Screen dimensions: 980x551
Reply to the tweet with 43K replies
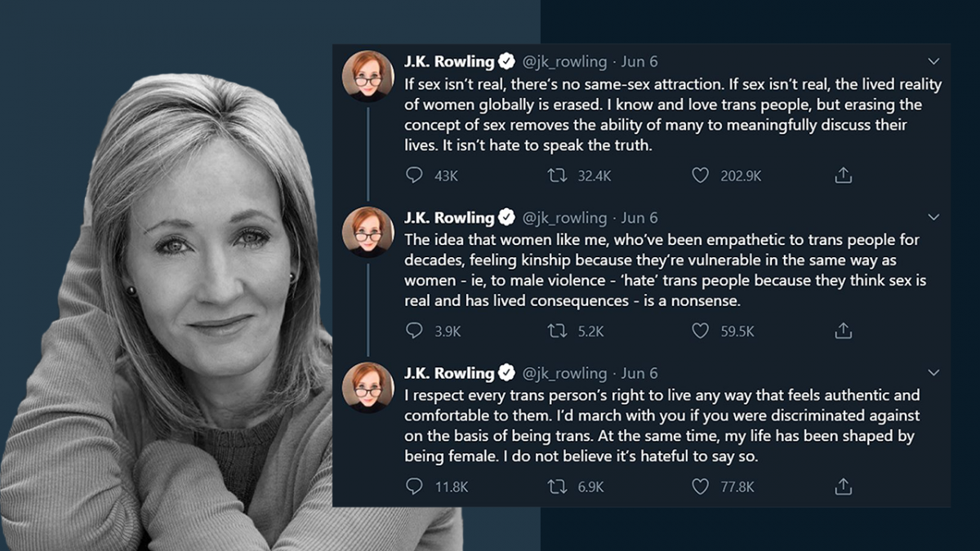click(x=415, y=175)
